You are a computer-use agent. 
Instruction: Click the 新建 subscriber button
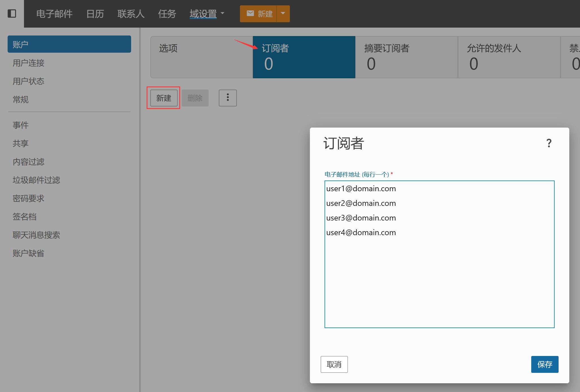pyautogui.click(x=164, y=98)
